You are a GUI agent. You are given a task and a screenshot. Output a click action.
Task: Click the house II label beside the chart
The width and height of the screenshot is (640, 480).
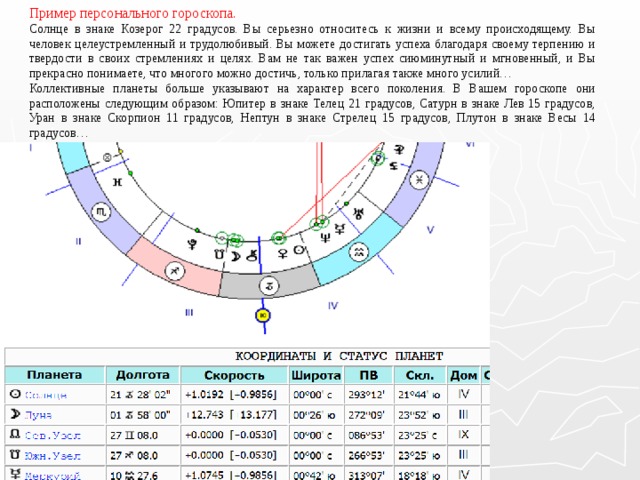click(x=78, y=241)
